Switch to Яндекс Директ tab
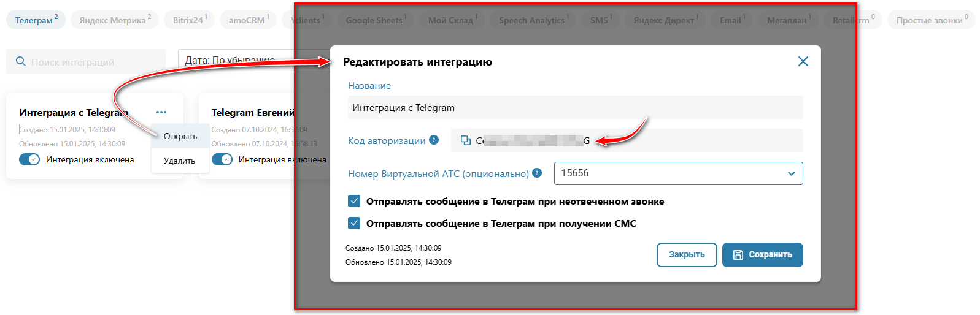The height and width of the screenshot is (315, 980). (x=666, y=20)
